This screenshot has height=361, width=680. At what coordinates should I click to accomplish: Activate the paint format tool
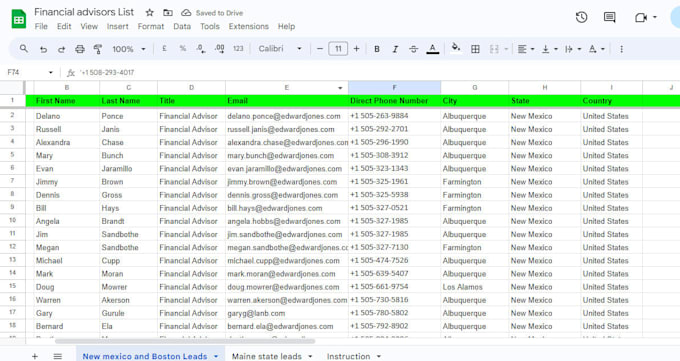coord(98,49)
